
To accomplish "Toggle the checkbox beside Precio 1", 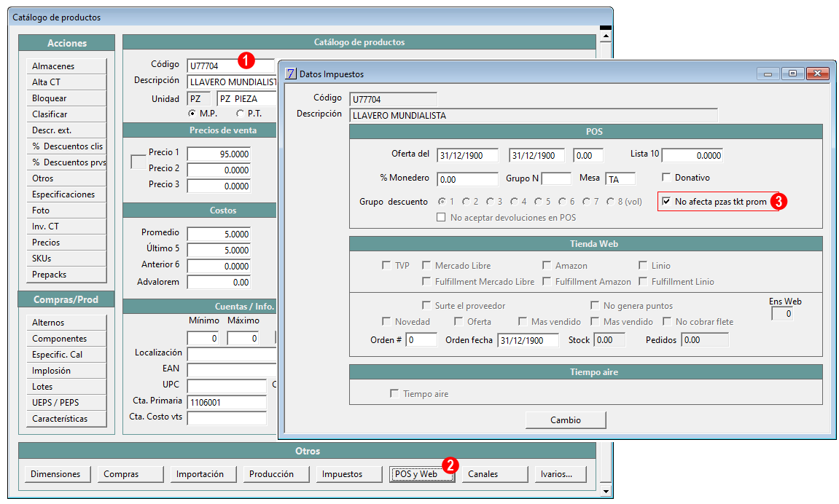I will [x=138, y=162].
